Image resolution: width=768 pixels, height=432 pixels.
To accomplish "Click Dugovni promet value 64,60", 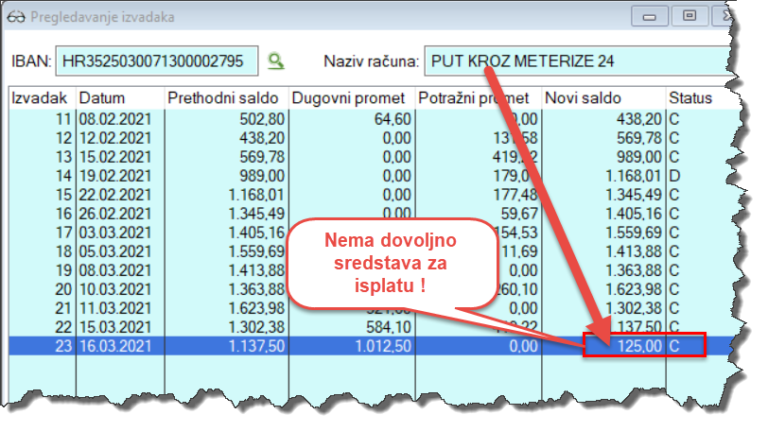I will coord(392,119).
